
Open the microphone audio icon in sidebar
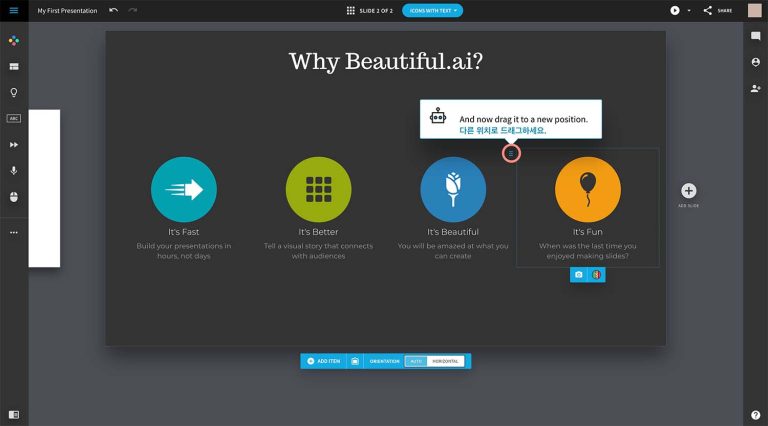(14, 171)
